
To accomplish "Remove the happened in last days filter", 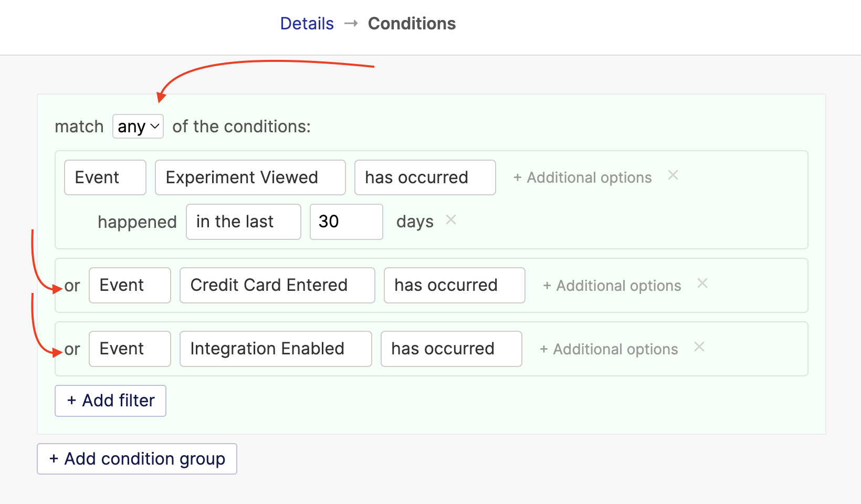I will point(450,220).
